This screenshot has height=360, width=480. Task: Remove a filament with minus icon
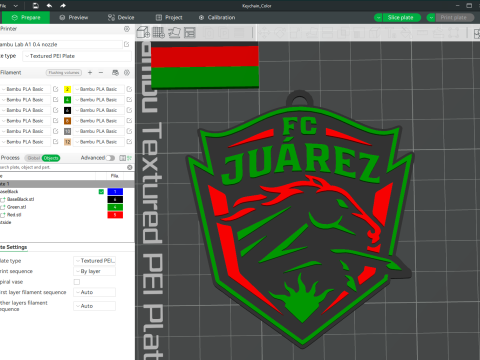(101, 72)
